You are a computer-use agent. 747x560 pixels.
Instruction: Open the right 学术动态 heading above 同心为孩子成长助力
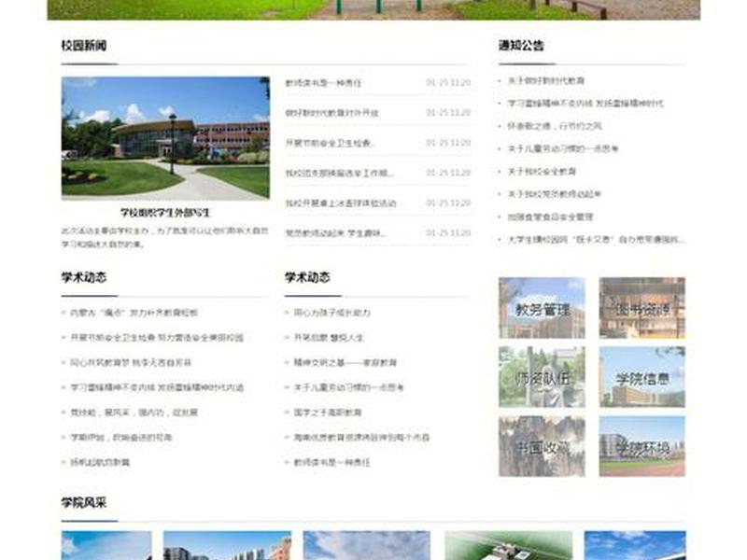[x=307, y=277]
